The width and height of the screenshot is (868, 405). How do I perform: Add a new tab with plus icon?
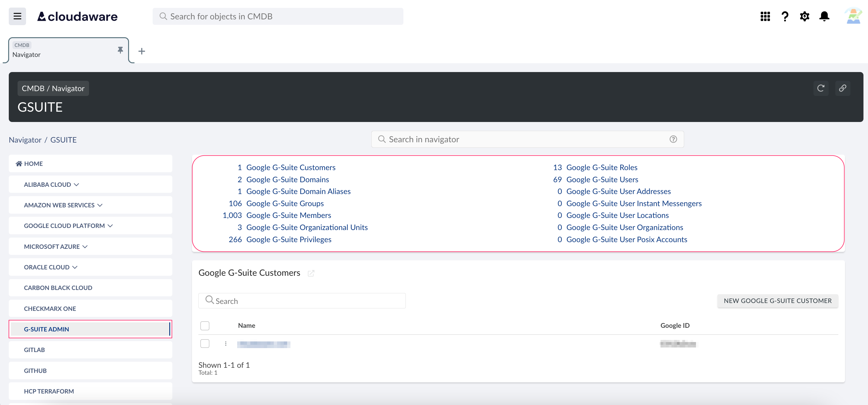pyautogui.click(x=142, y=51)
